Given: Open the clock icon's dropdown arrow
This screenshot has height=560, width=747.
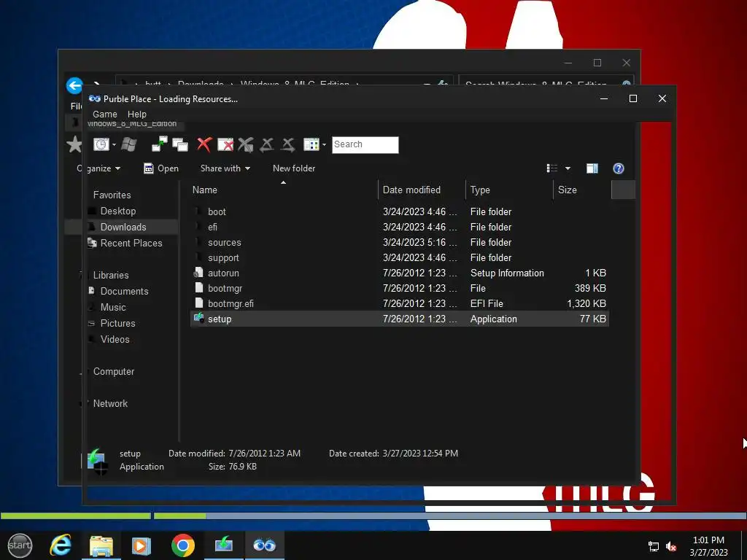Looking at the screenshot, I should 115,145.
